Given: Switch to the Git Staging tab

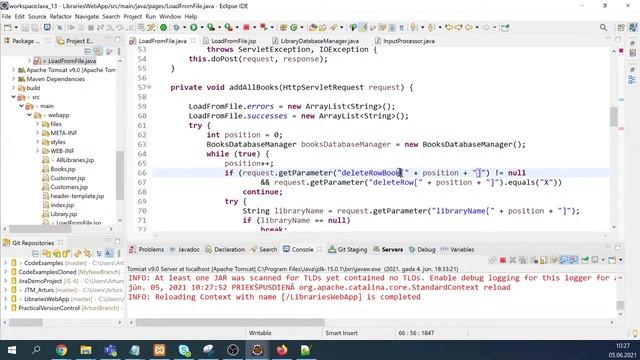Looking at the screenshot, I should click(x=348, y=249).
